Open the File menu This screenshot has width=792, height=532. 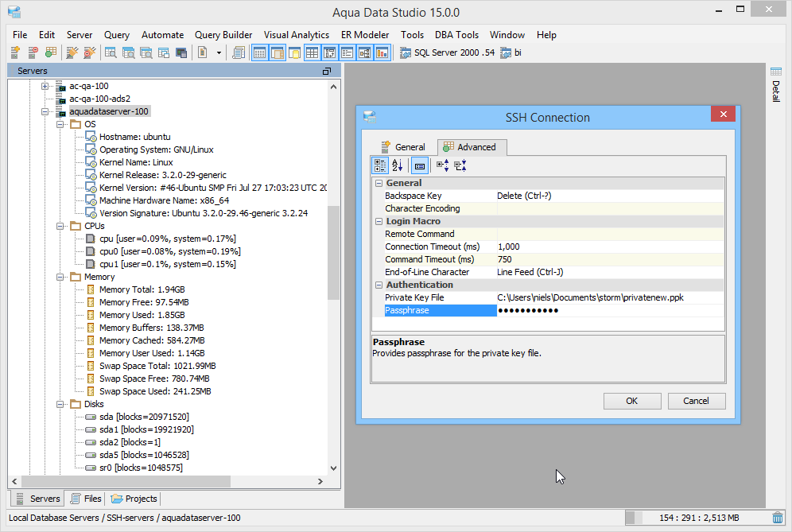tap(20, 35)
